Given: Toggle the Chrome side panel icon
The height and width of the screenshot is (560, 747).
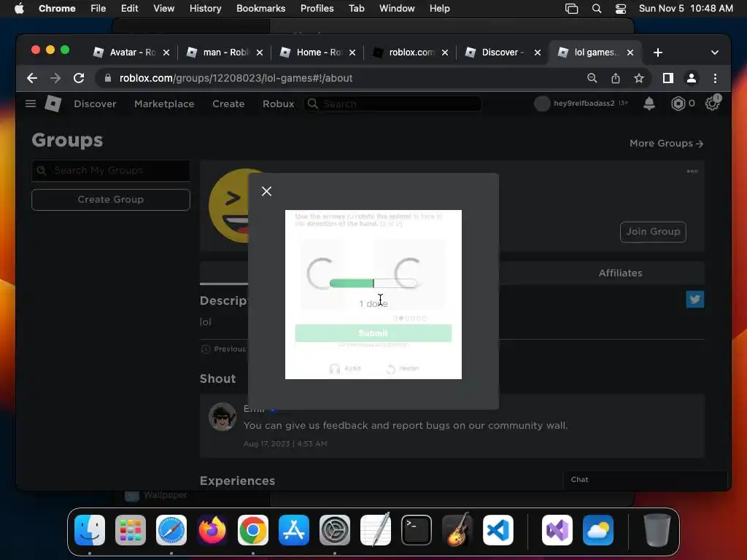Looking at the screenshot, I should point(668,78).
